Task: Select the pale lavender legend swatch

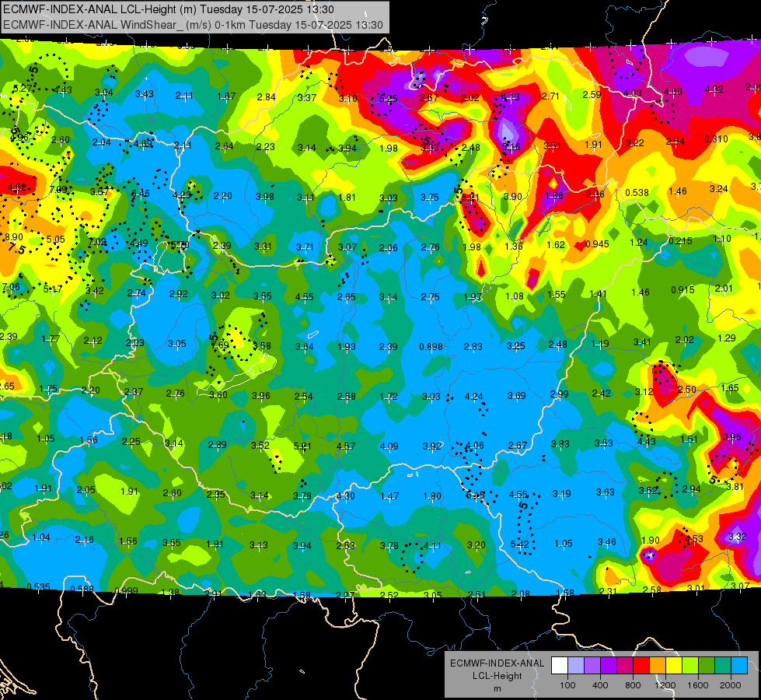Action: (x=576, y=666)
